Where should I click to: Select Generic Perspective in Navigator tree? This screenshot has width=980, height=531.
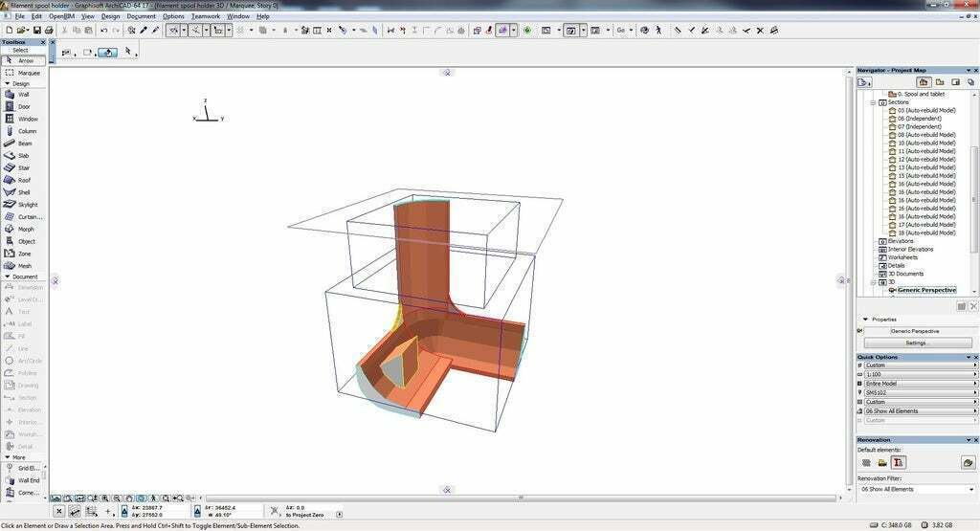point(926,291)
